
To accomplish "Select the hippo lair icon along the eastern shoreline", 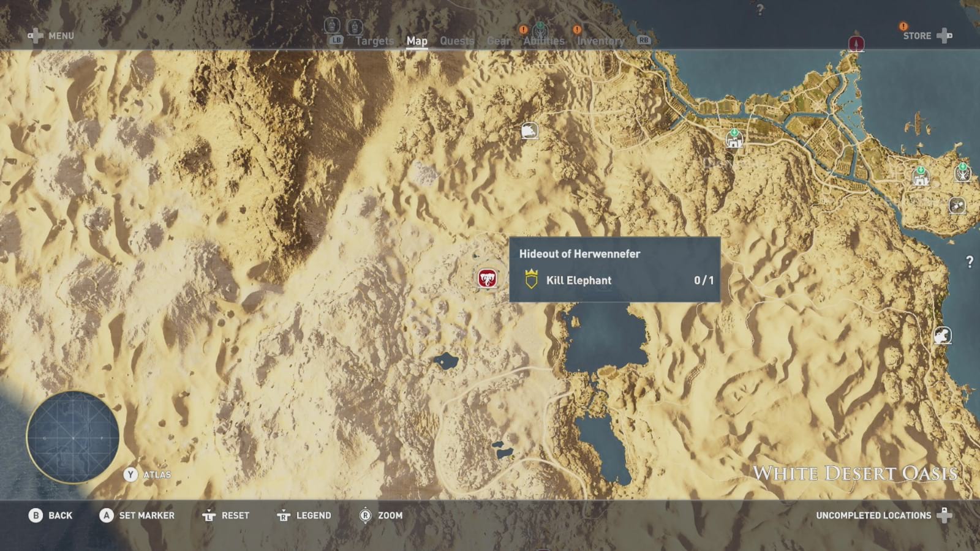I will click(x=942, y=335).
